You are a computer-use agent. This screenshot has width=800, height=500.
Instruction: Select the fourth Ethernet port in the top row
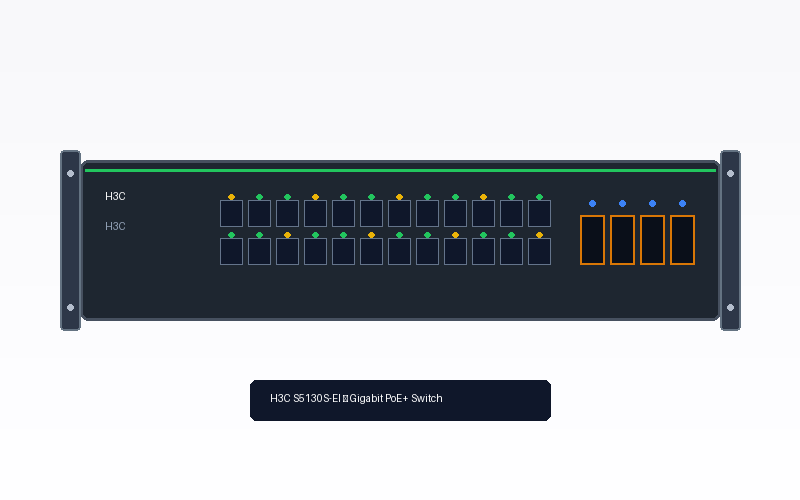(x=315, y=213)
